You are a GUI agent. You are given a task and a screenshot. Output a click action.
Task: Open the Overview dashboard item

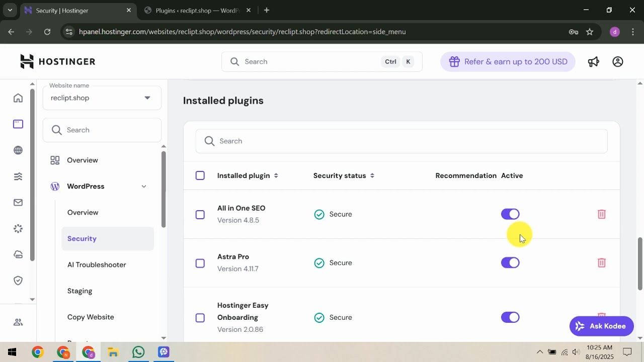pos(83,160)
